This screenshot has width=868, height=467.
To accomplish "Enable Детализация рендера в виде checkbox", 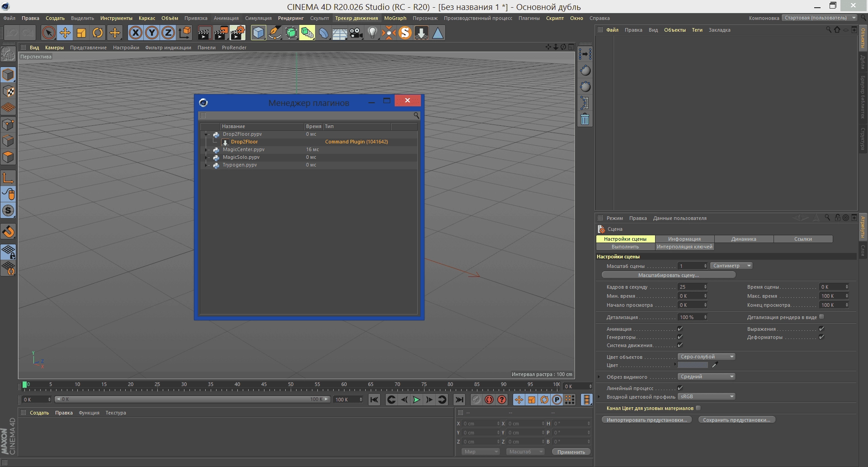I will pyautogui.click(x=821, y=317).
